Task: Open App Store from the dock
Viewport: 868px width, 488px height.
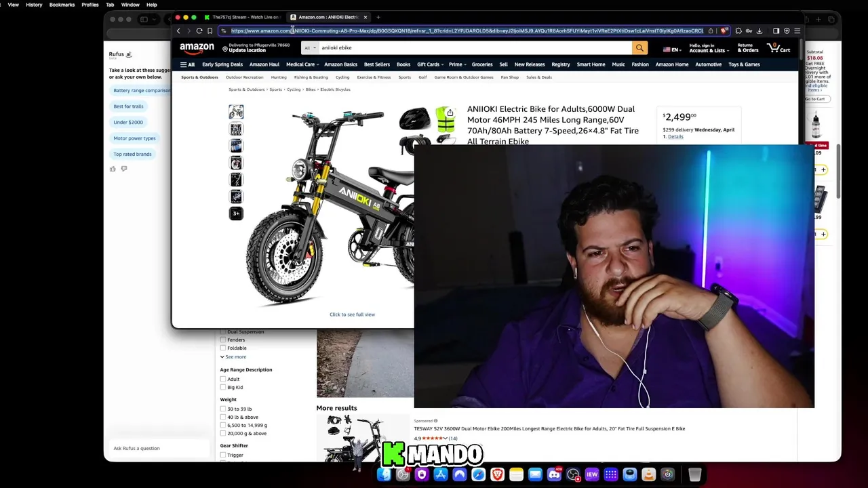Action: [x=441, y=474]
